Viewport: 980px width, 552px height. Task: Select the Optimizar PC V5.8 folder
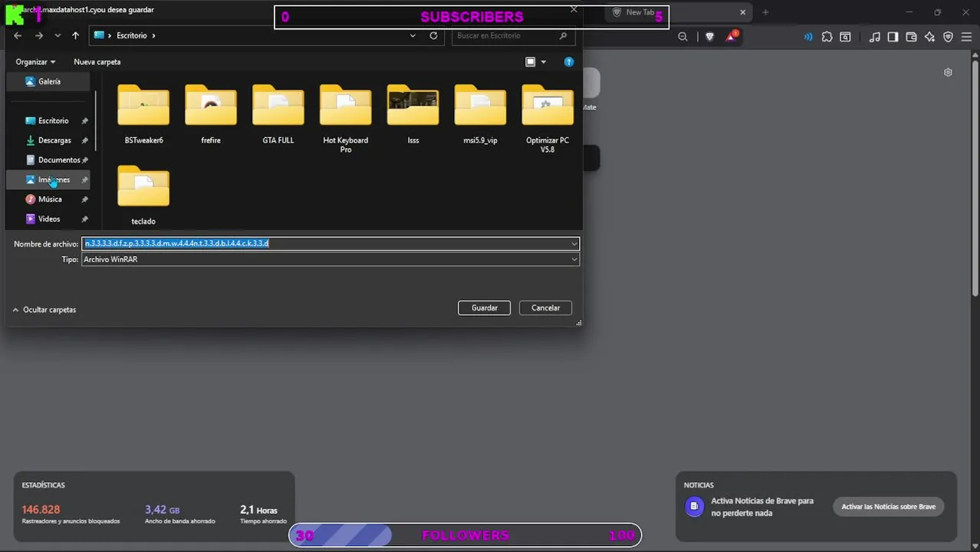pos(548,118)
